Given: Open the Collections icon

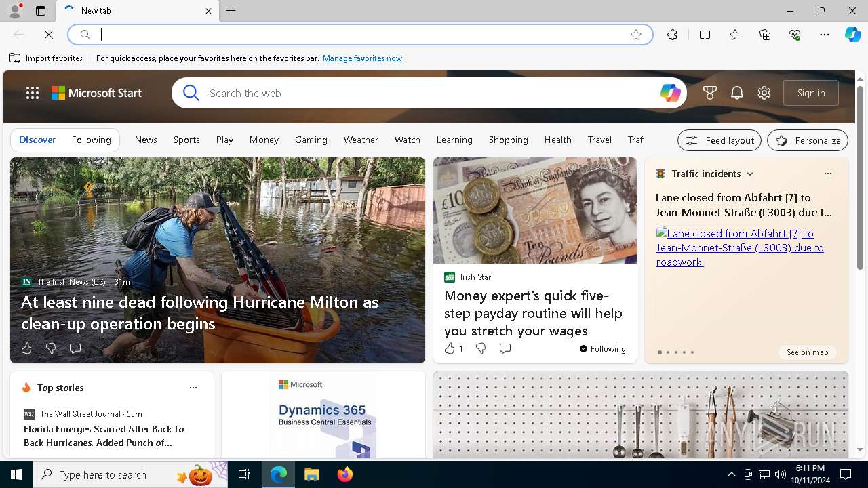Looking at the screenshot, I should click(x=765, y=35).
